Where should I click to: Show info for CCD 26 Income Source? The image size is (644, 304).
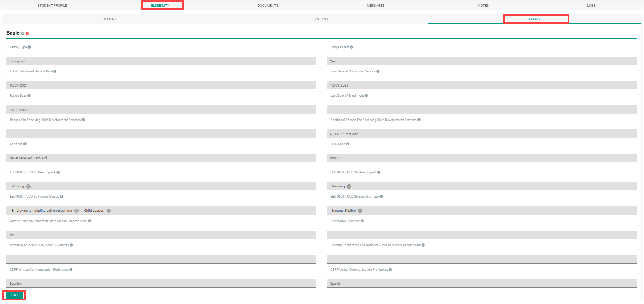62,197
